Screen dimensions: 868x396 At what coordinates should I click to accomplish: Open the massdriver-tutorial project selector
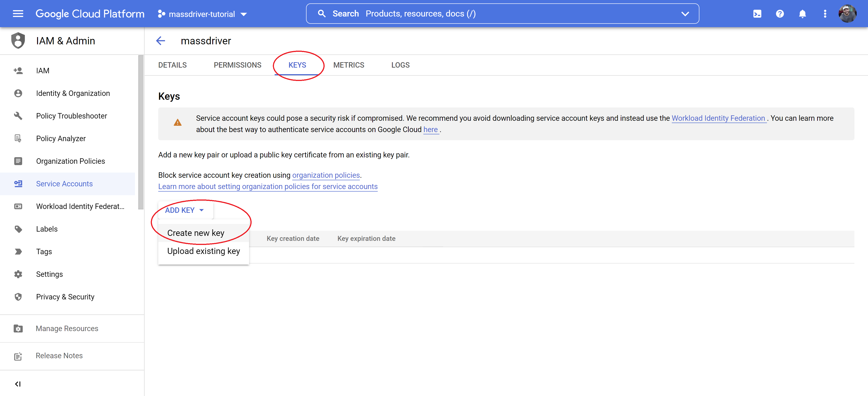[x=203, y=14]
